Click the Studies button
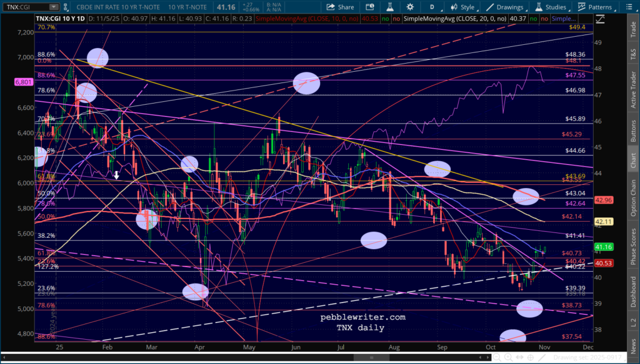The image size is (640, 364). click(552, 7)
